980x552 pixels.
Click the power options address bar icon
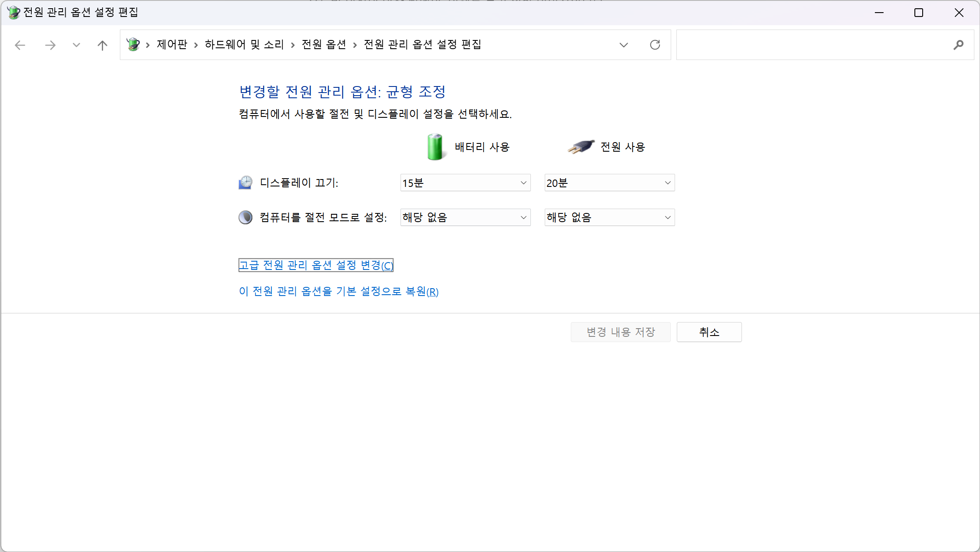click(133, 44)
